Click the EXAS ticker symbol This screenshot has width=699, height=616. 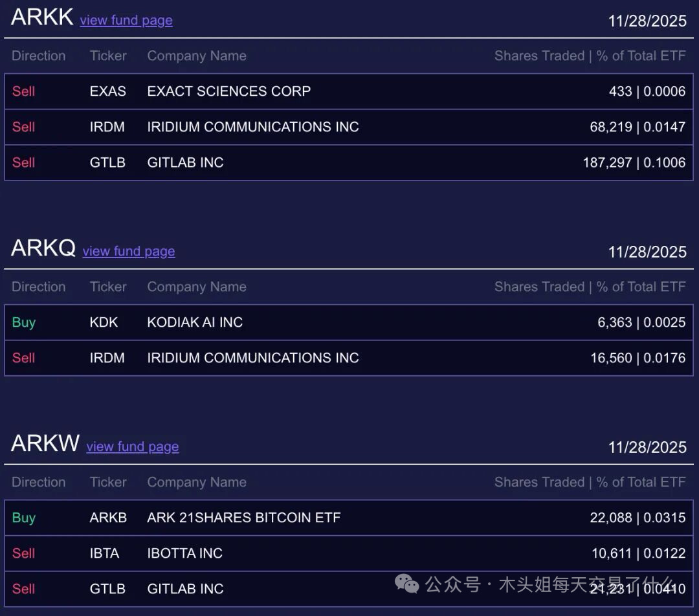108,91
